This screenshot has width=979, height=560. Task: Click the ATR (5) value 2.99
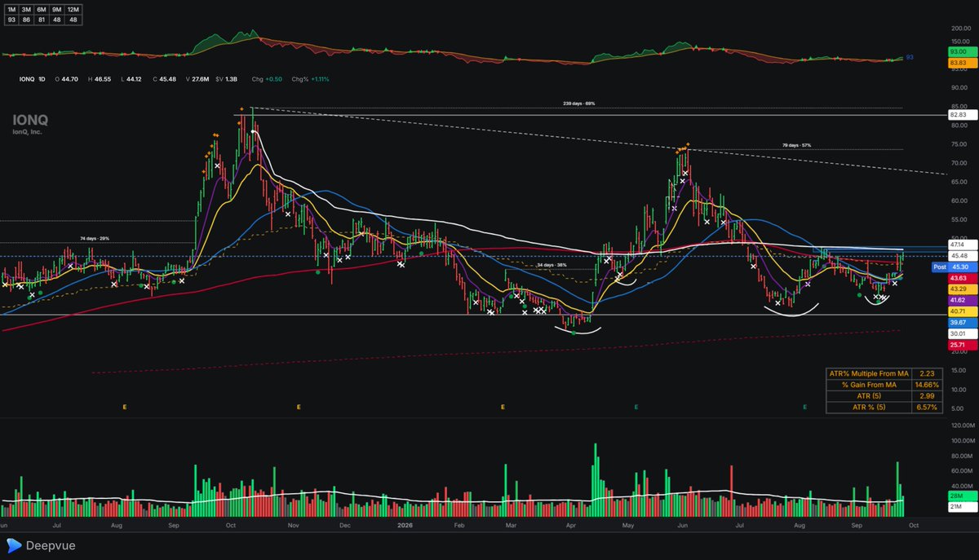tap(925, 395)
